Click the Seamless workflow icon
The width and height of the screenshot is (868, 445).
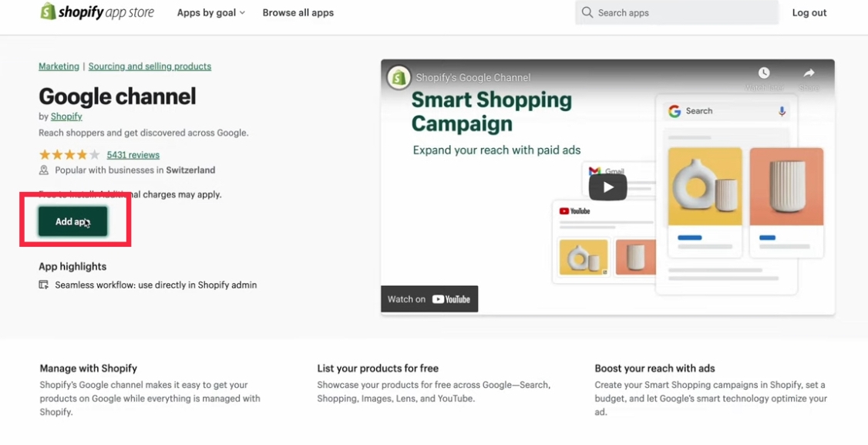point(44,285)
